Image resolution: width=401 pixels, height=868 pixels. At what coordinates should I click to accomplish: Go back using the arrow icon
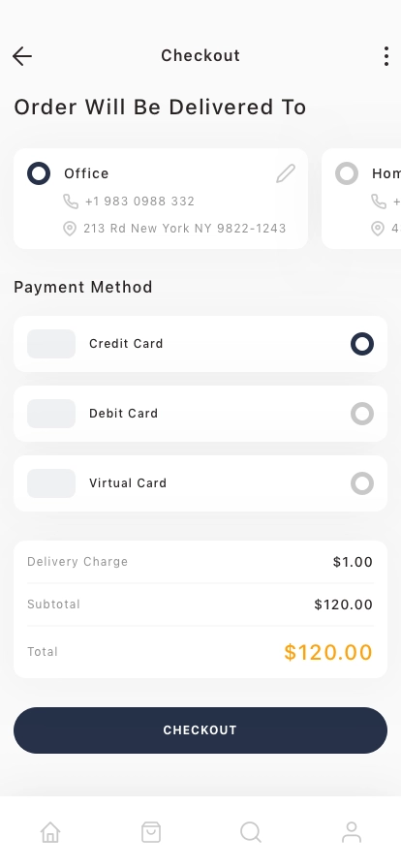click(x=22, y=56)
